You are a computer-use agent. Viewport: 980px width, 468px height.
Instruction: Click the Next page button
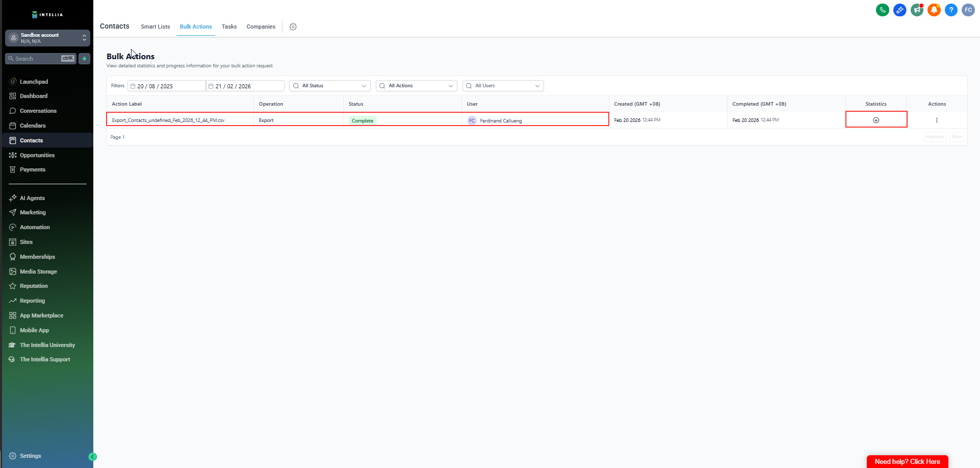pyautogui.click(x=957, y=137)
